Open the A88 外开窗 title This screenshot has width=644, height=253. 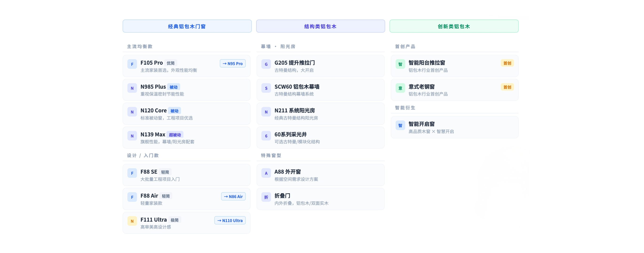287,172
